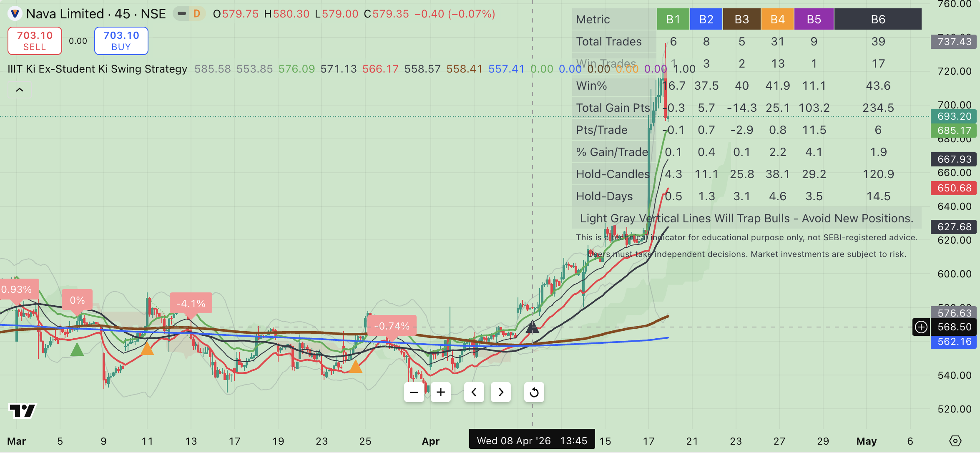Click the Nava Limited symbol logo
Viewport: 980px width, 453px height.
15,14
